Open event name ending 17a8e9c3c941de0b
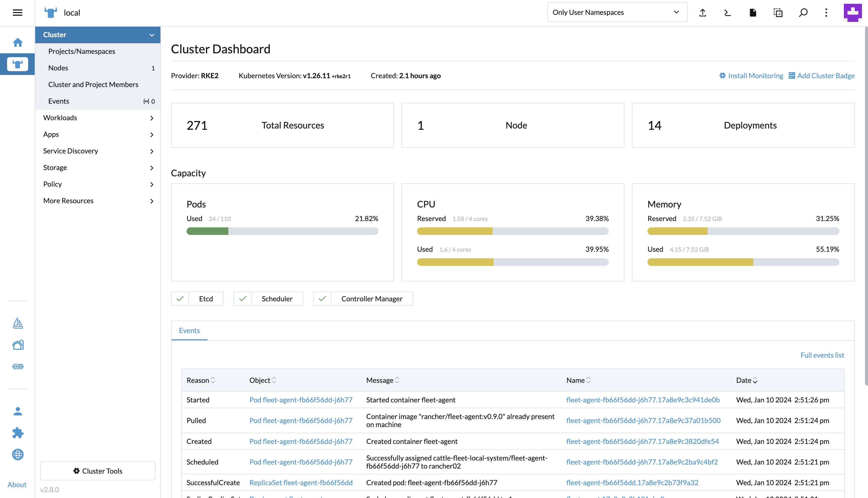Screen dimensions: 868x498 point(643,400)
